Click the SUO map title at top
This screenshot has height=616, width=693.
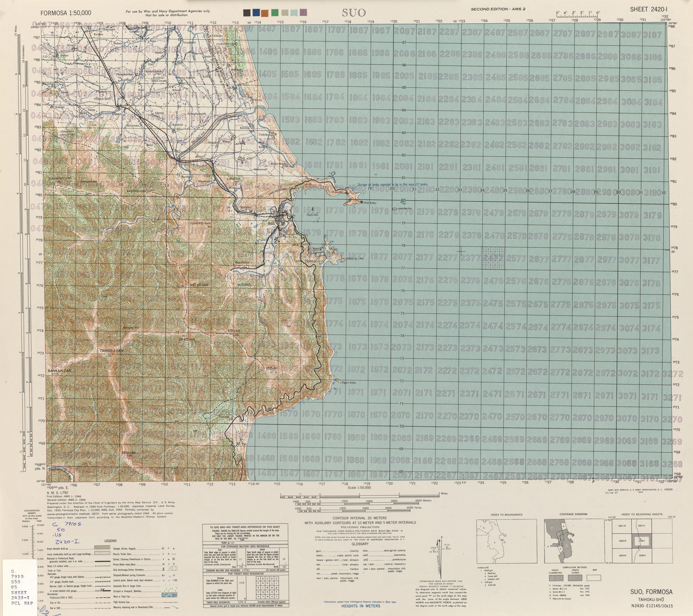pyautogui.click(x=354, y=13)
